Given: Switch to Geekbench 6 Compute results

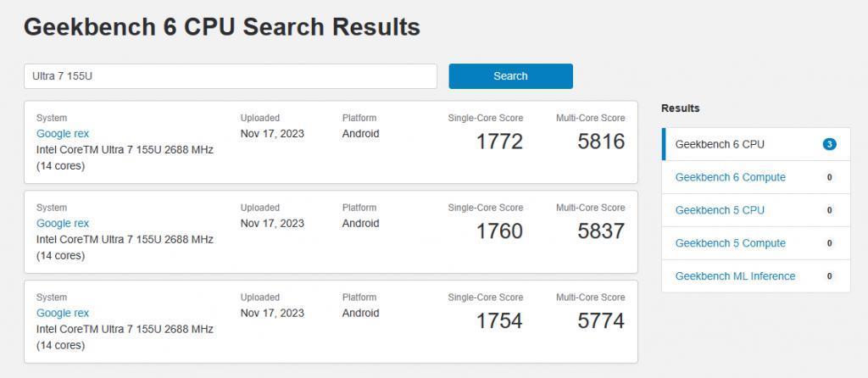Looking at the screenshot, I should click(730, 177).
